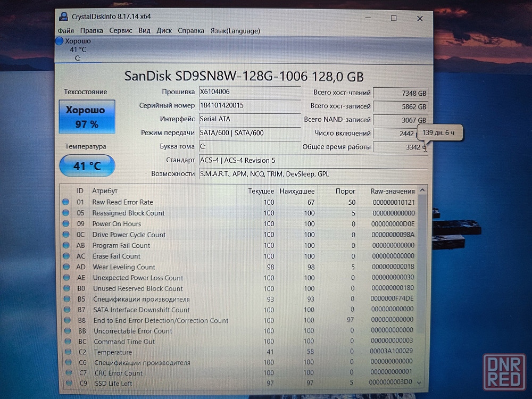
Task: Click the Drive Power Cycle Count status dot
Action: (66, 235)
